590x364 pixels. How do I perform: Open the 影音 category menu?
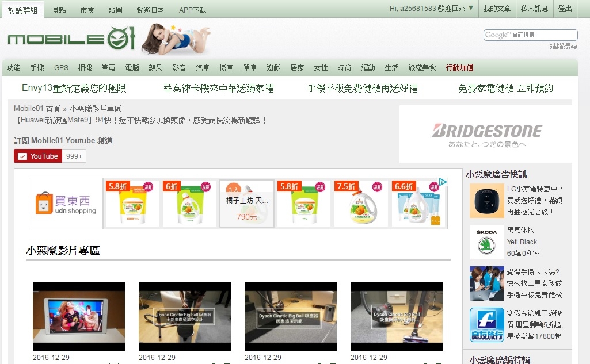(179, 68)
